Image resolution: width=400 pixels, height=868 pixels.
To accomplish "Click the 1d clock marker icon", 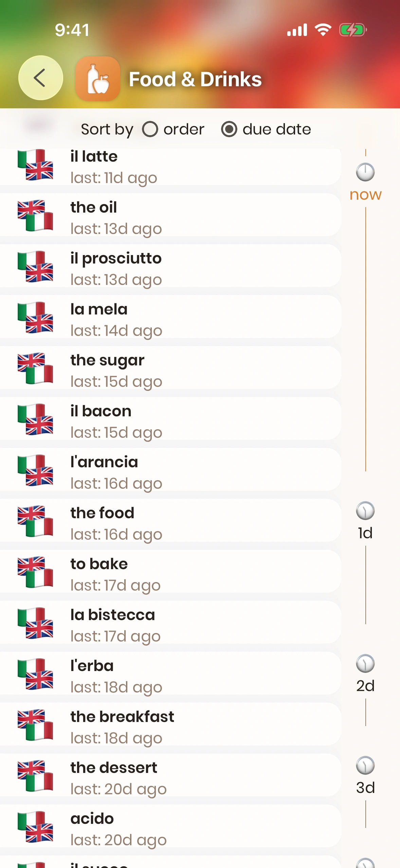I will pos(365,511).
